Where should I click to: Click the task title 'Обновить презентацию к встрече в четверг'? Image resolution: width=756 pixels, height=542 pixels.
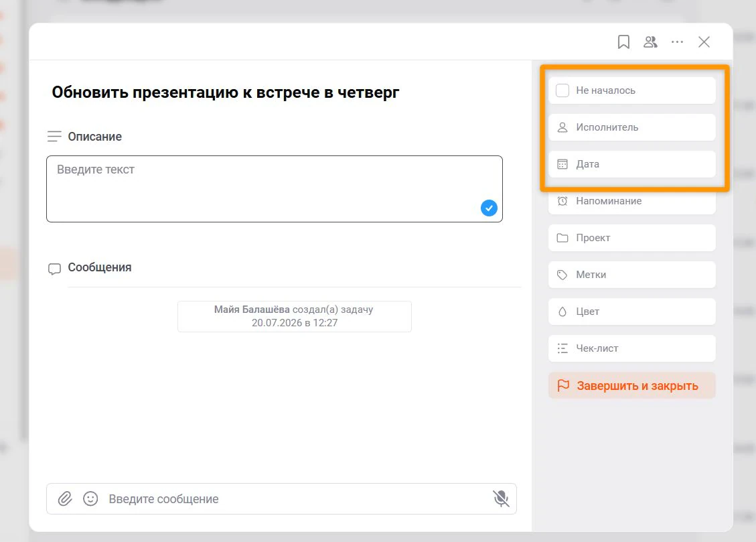[226, 92]
